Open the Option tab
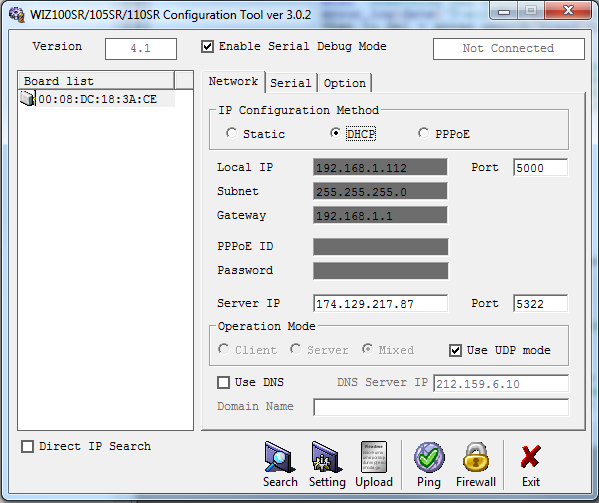Image resolution: width=599 pixels, height=503 pixels. 345,83
